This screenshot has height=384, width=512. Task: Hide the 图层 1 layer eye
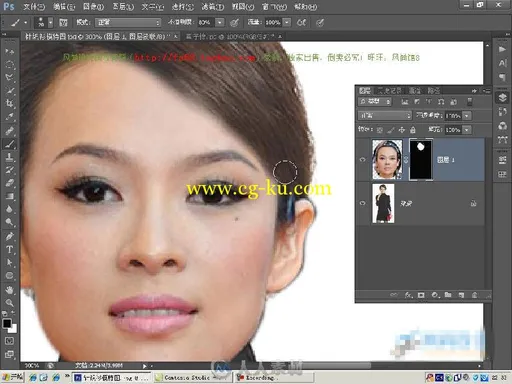point(363,160)
